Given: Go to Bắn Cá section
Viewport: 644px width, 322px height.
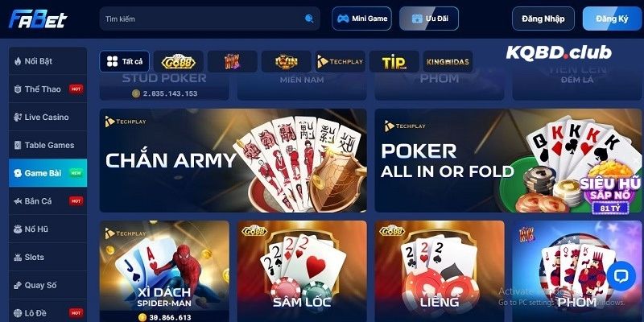Looking at the screenshot, I should (x=48, y=200).
